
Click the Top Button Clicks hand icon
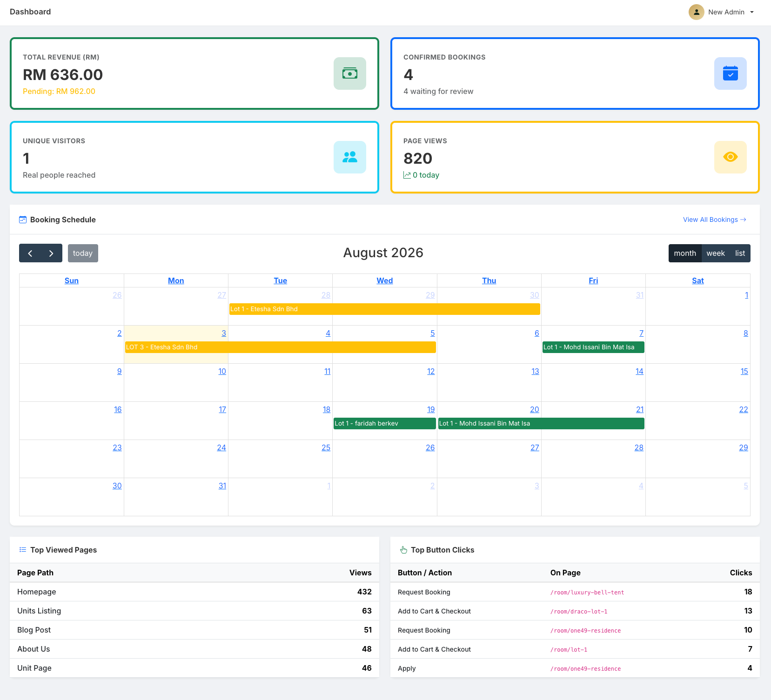(x=403, y=550)
